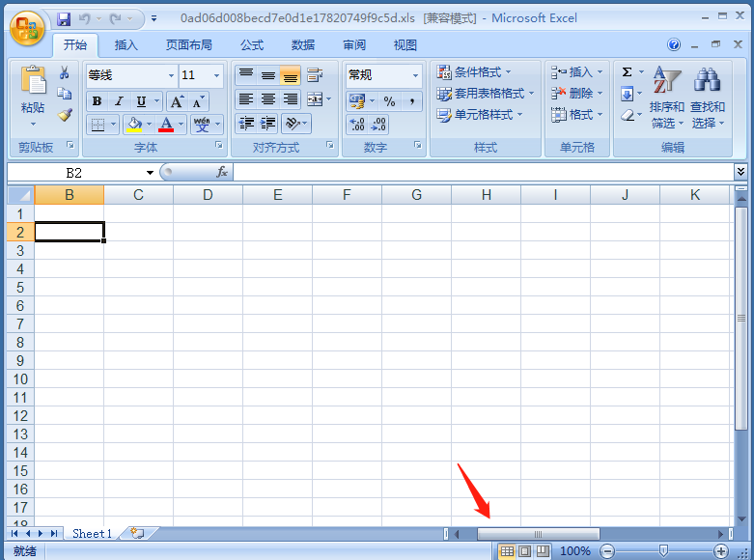Open Find and Select (查找和选择)
The width and height of the screenshot is (754, 560).
coord(708,98)
